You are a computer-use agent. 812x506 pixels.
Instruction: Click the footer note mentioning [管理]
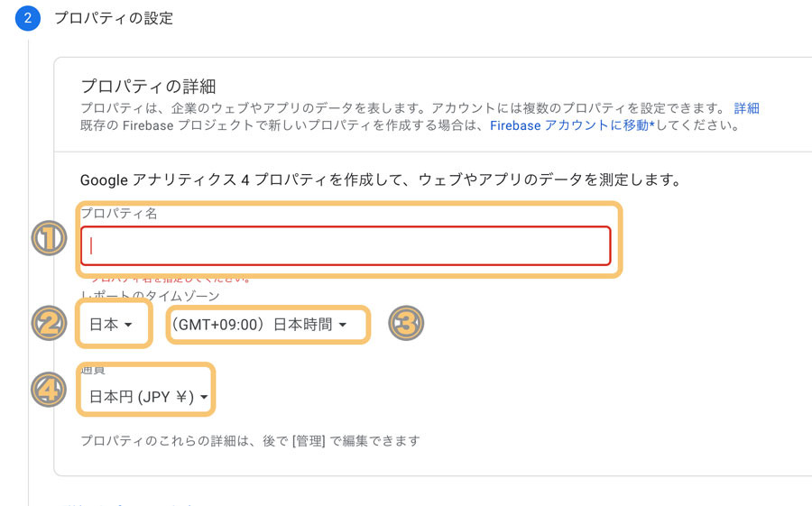tap(250, 441)
